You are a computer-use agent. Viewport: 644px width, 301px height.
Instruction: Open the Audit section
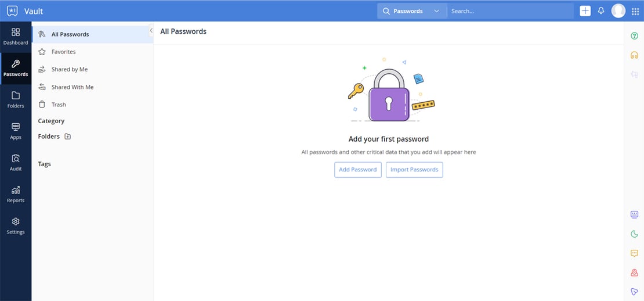pos(16,162)
